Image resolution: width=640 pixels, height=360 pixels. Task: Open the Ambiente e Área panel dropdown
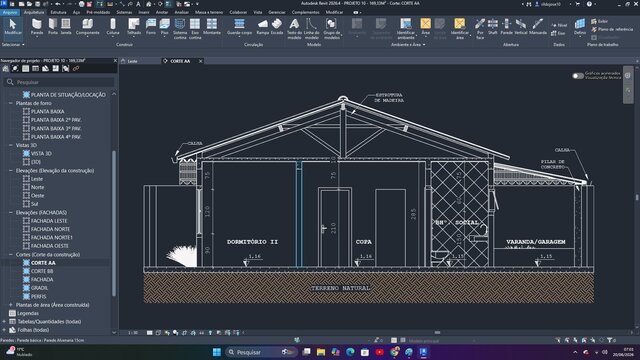point(408,44)
